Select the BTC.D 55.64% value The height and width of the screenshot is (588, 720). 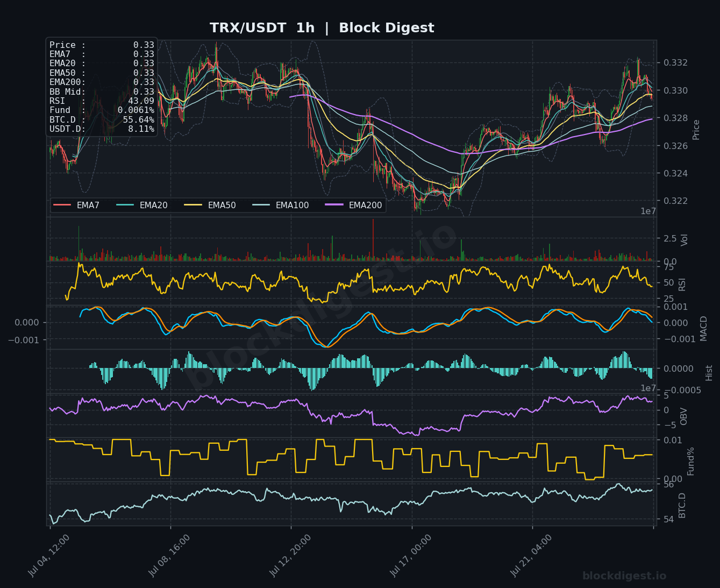139,119
